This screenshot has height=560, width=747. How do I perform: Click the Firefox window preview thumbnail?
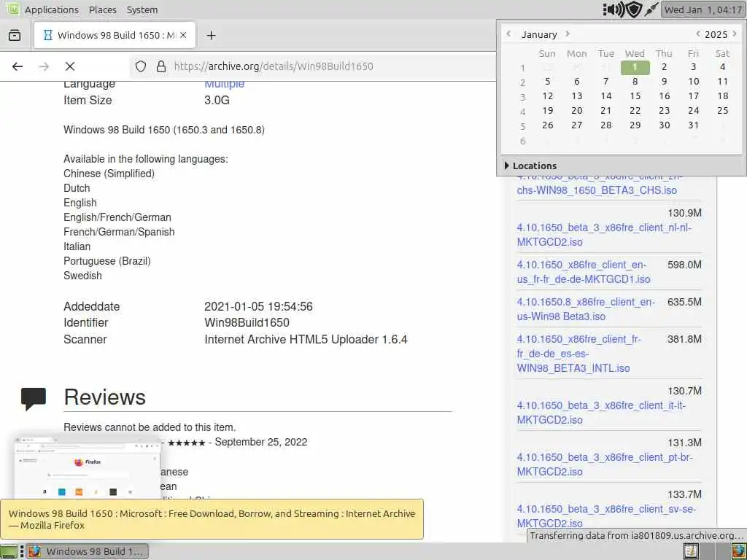tap(88, 467)
